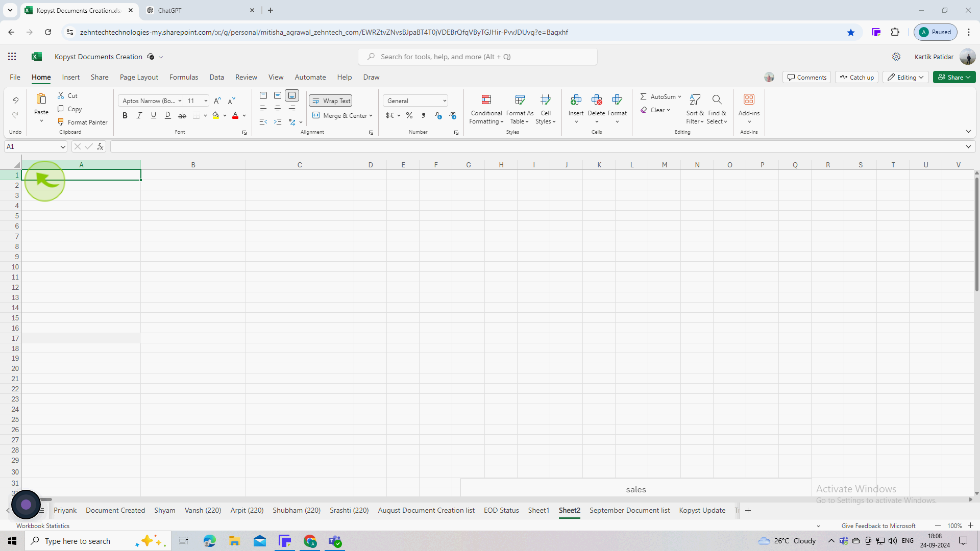980x551 pixels.
Task: Click the vertical scrollbar thumb
Action: tap(976, 234)
